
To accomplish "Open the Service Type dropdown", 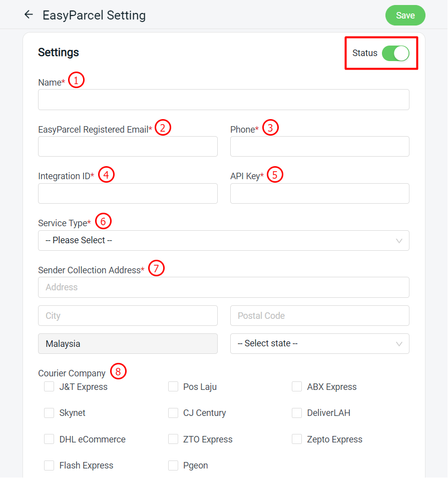I will tap(224, 241).
